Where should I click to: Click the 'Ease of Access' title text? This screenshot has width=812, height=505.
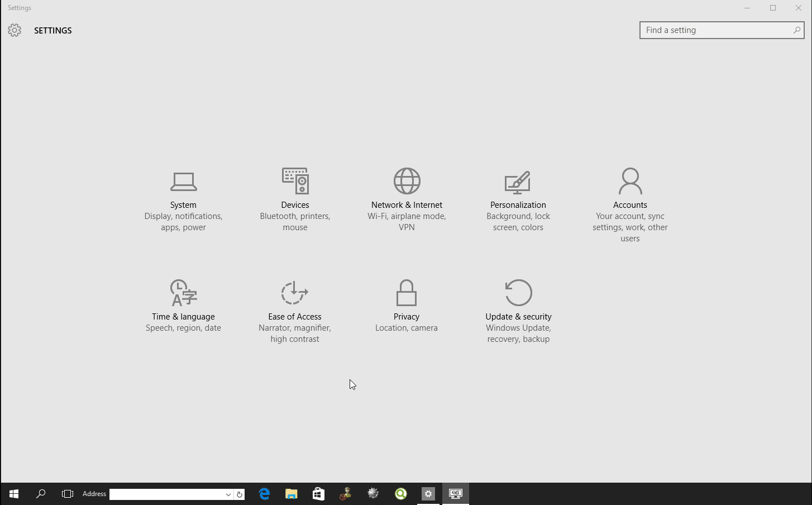295,317
